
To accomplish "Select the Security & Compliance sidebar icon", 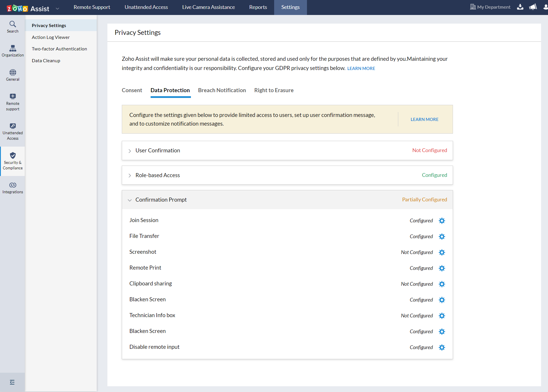I will [12, 161].
